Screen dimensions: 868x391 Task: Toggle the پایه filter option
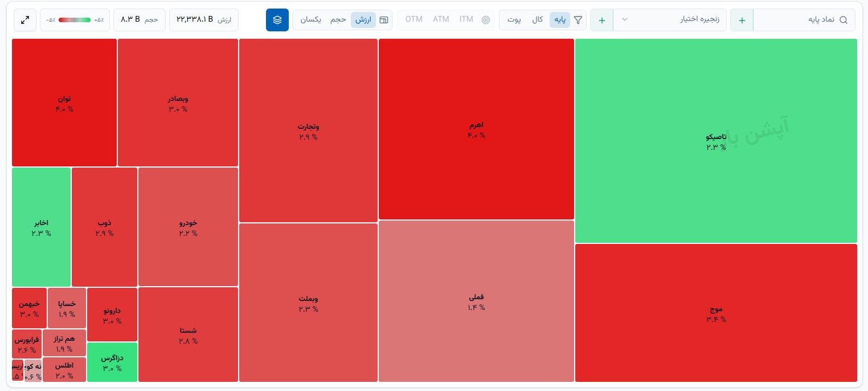[x=560, y=20]
